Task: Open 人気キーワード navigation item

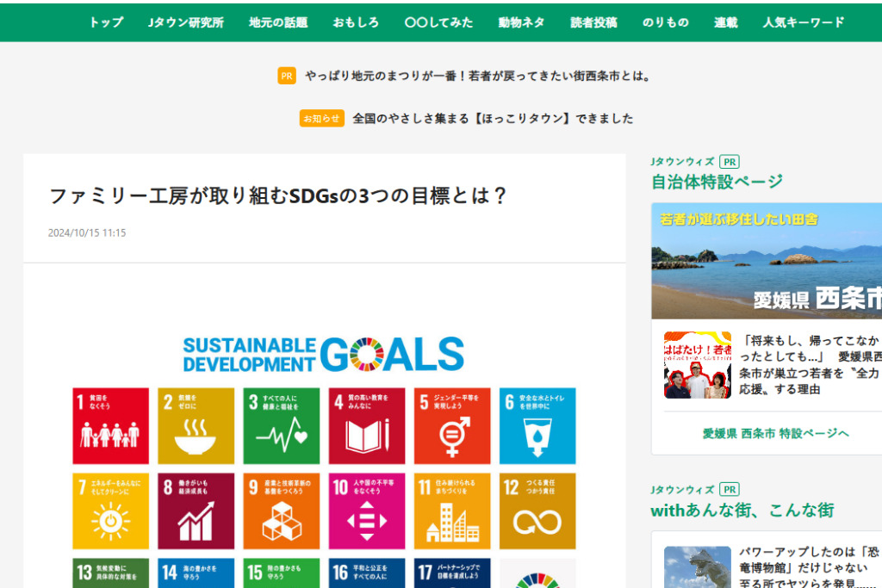Action: (804, 22)
